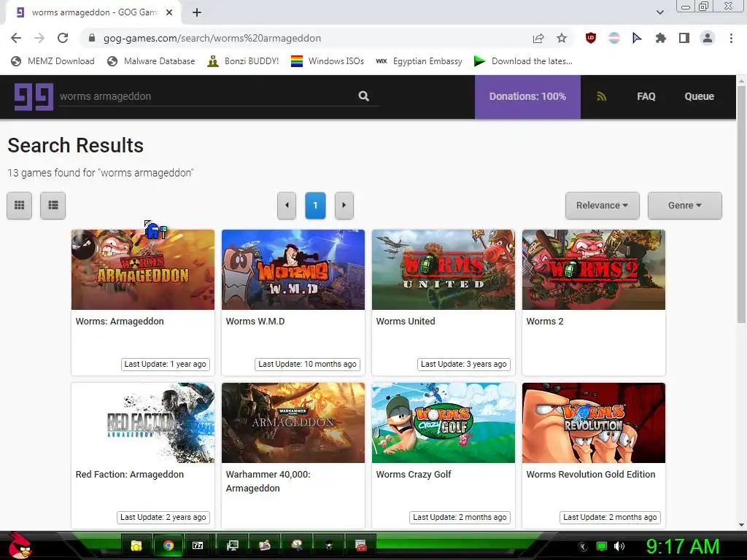
Task: Open the Genre filter dropdown
Action: click(684, 205)
